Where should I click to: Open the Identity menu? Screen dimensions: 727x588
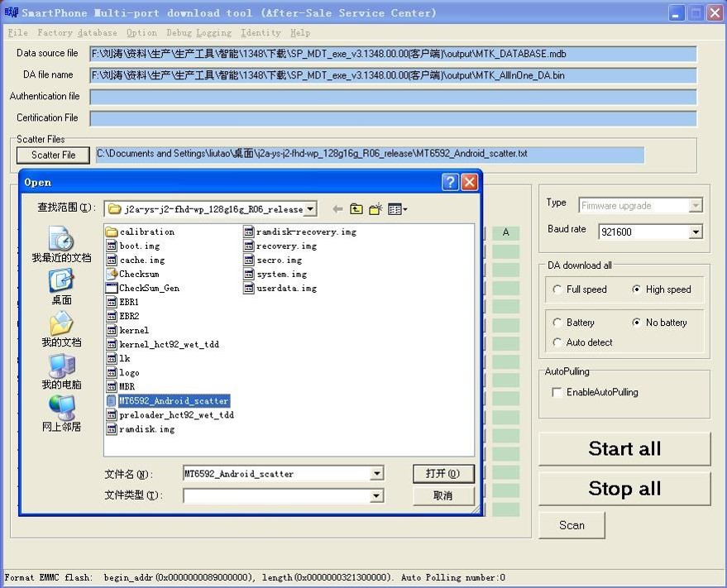point(261,33)
